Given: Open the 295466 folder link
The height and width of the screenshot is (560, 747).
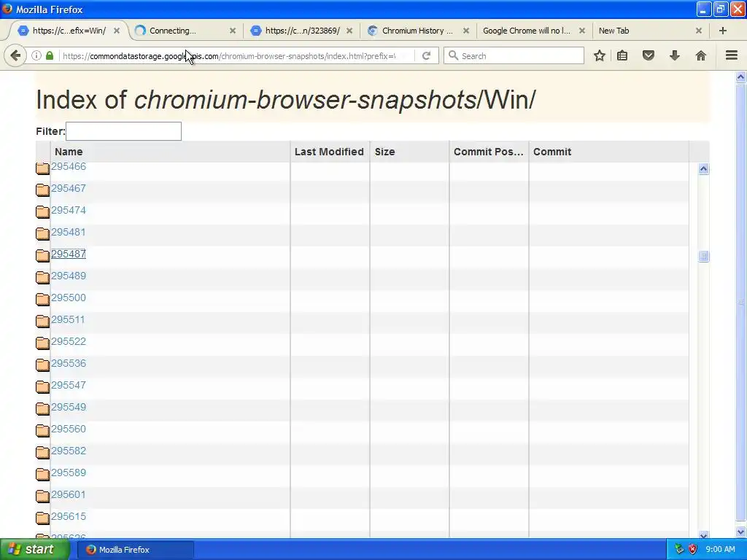Looking at the screenshot, I should click(69, 167).
